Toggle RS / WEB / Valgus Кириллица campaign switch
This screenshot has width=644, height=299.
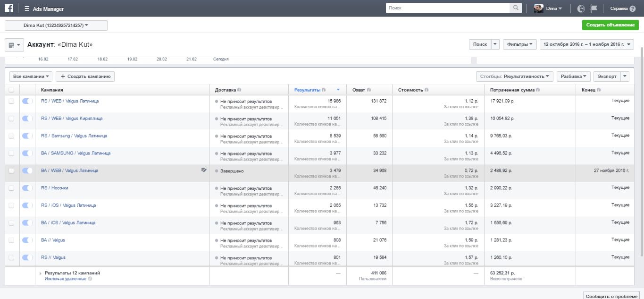[x=27, y=119]
